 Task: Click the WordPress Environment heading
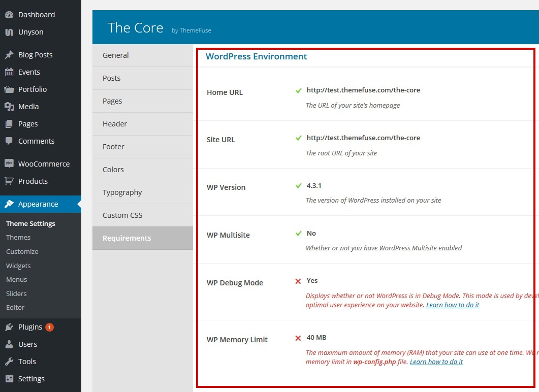point(256,57)
